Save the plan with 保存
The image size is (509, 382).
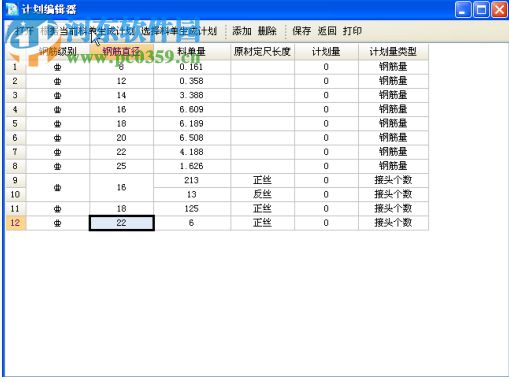click(301, 31)
